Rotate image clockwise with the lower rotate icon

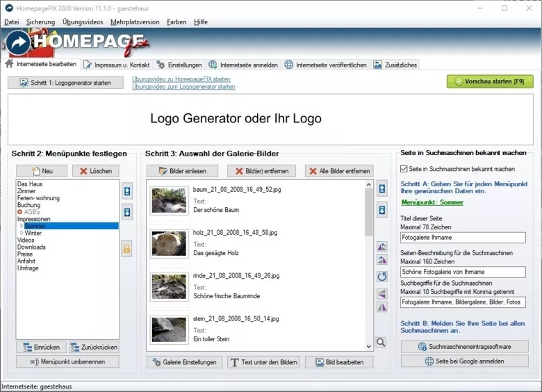[x=382, y=260]
